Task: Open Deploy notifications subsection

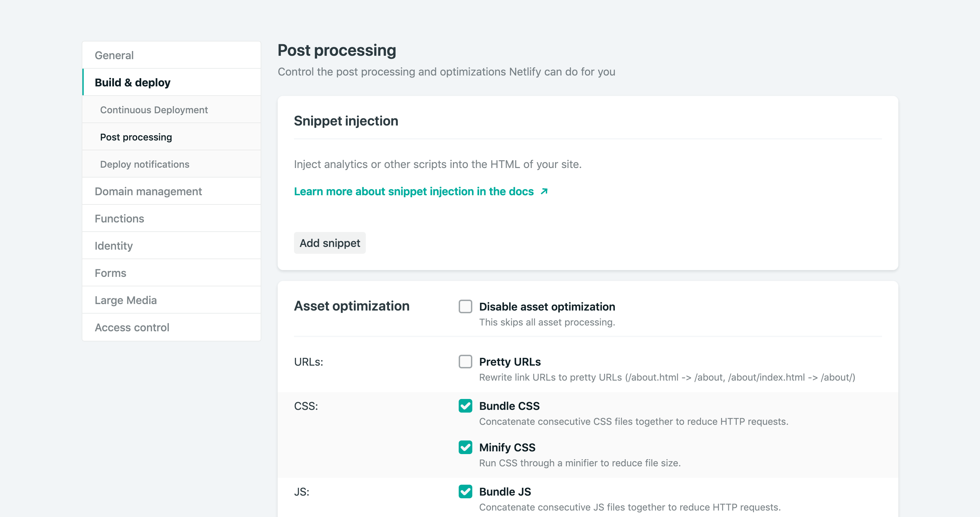Action: (x=145, y=164)
